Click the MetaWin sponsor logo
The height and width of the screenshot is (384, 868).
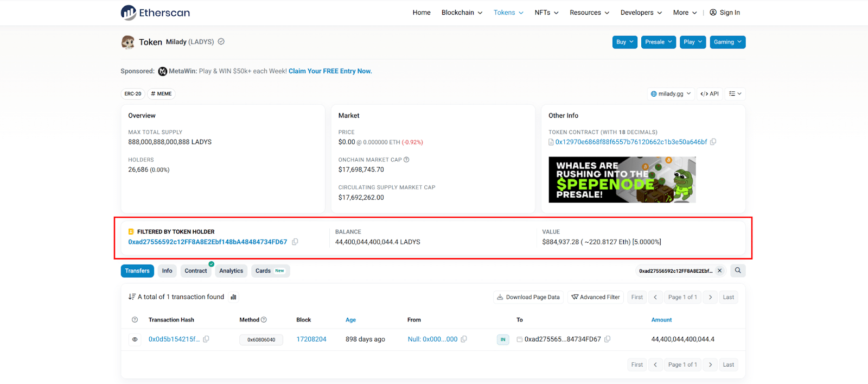click(163, 71)
